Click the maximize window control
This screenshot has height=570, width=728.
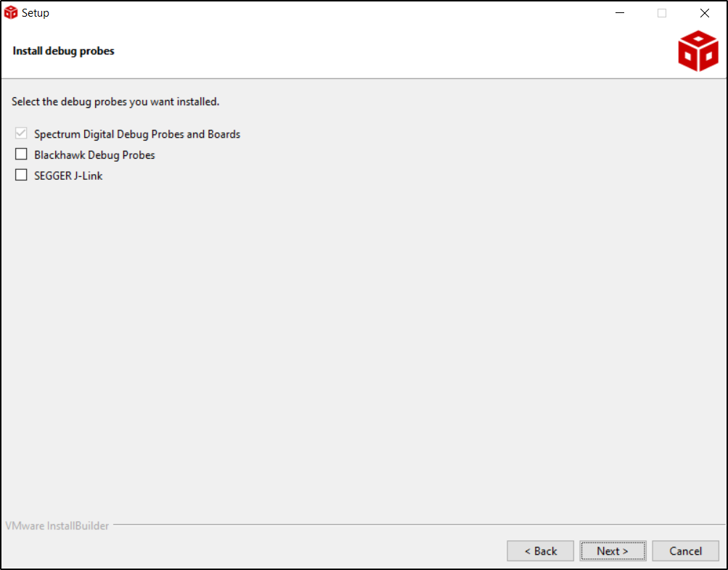661,12
